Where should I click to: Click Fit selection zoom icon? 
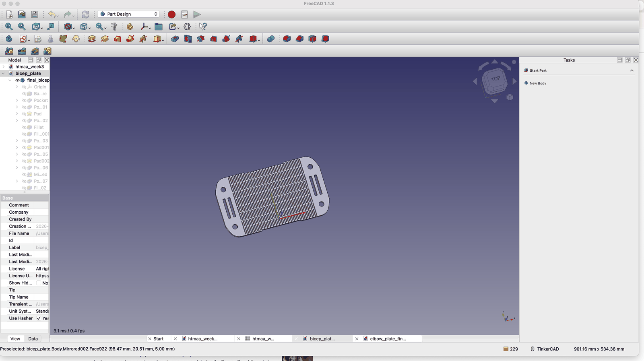[x=22, y=27]
